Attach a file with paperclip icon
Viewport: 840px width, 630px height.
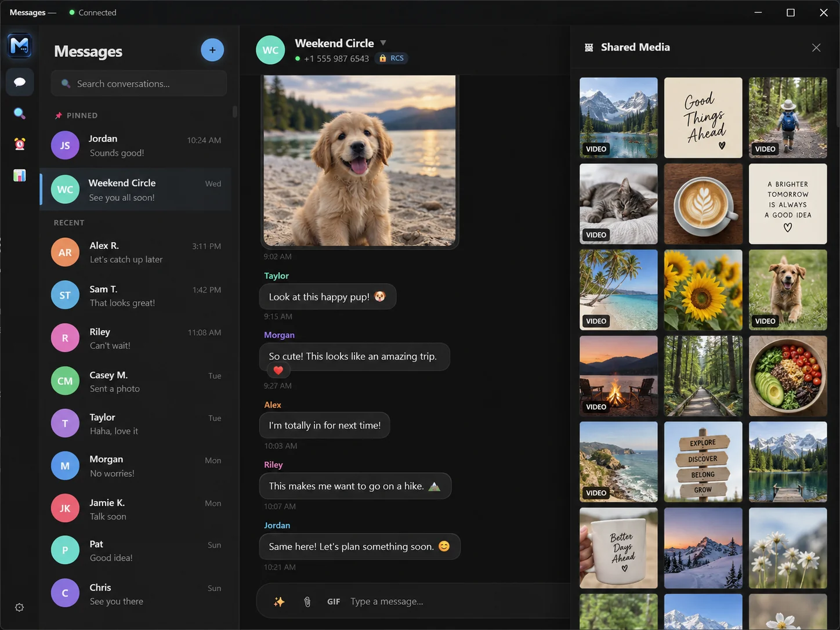pos(307,602)
